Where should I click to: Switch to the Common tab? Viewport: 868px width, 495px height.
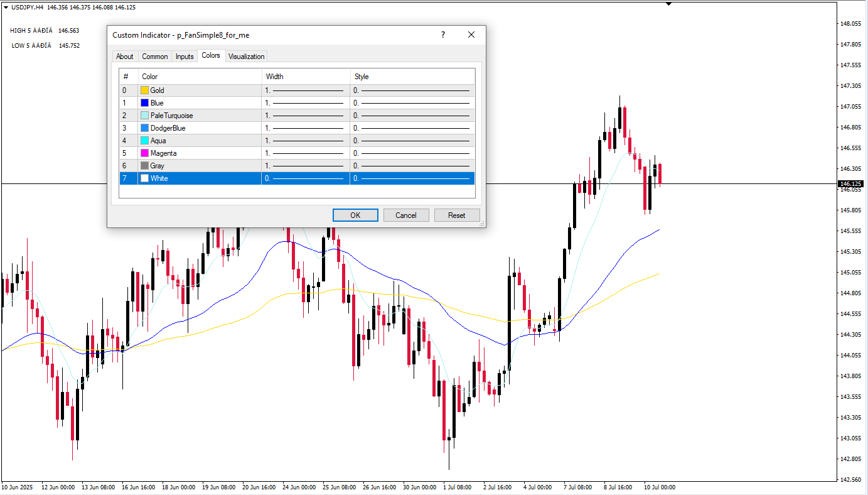154,57
